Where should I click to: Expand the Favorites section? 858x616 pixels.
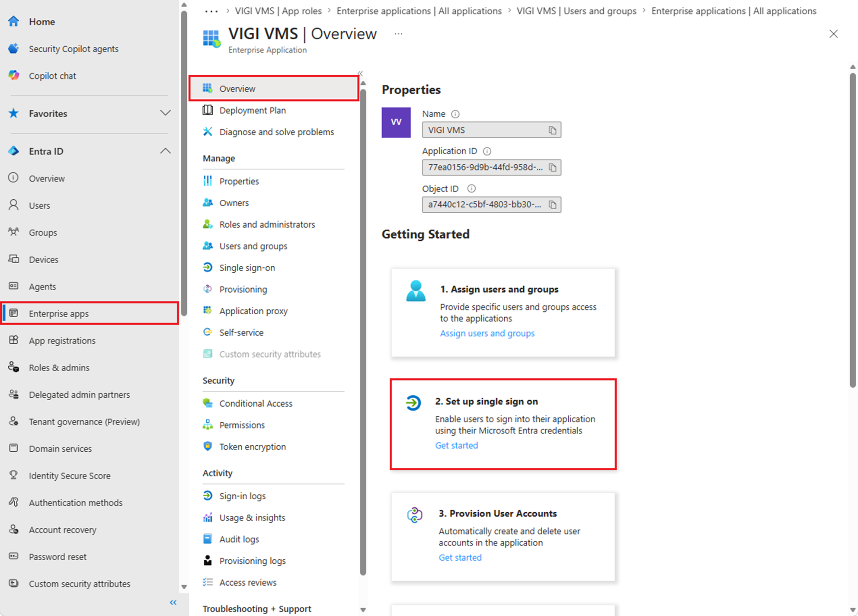tap(165, 113)
